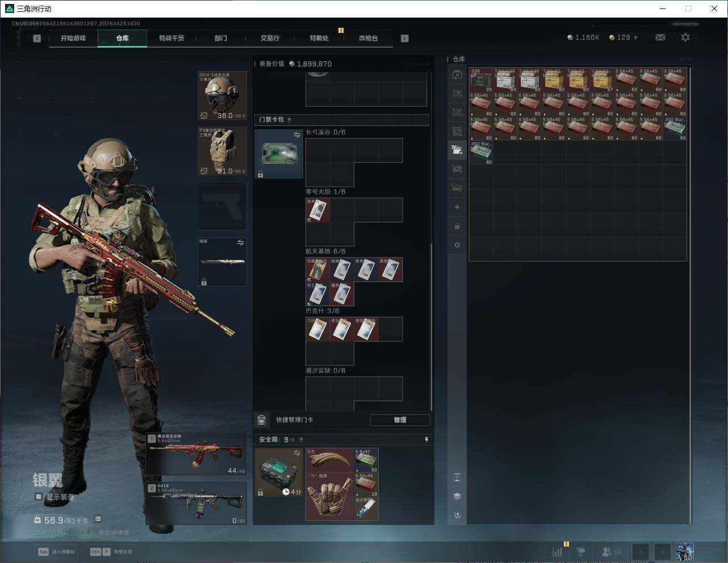Screen dimensions: 728x563
Task: Select the highlighted IV container tab
Action: [x=457, y=150]
